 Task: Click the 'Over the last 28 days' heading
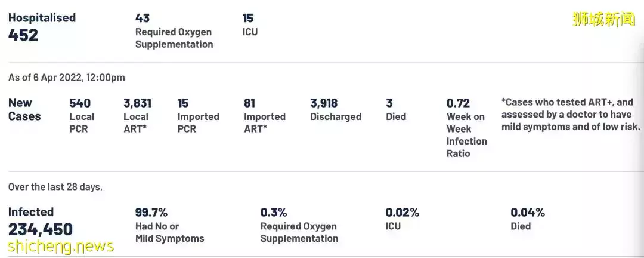point(55,187)
